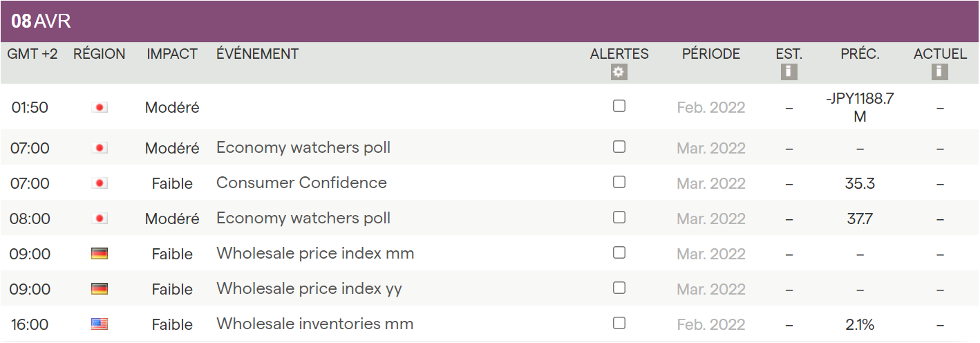This screenshot has height=343, width=980.
Task: Click the info icon under ACTUEL
Action: click(939, 72)
